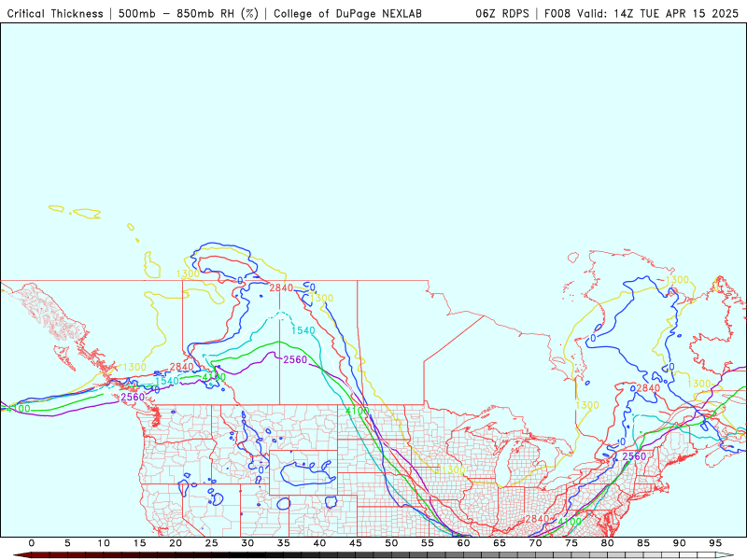This screenshot has width=747, height=560.
Task: Click the yellow '1300' label west of Lake Michigan
Action: pyautogui.click(x=453, y=470)
